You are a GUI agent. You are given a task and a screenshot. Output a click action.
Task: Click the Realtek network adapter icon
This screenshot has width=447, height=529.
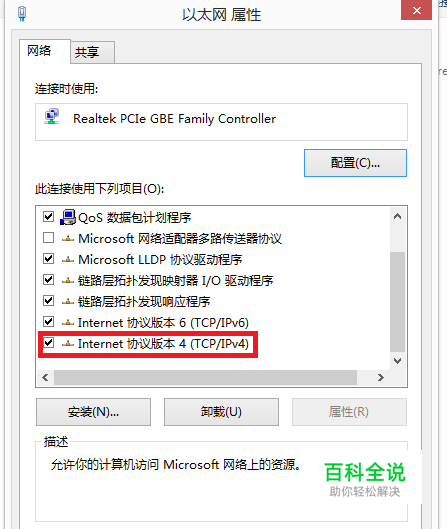(x=52, y=116)
